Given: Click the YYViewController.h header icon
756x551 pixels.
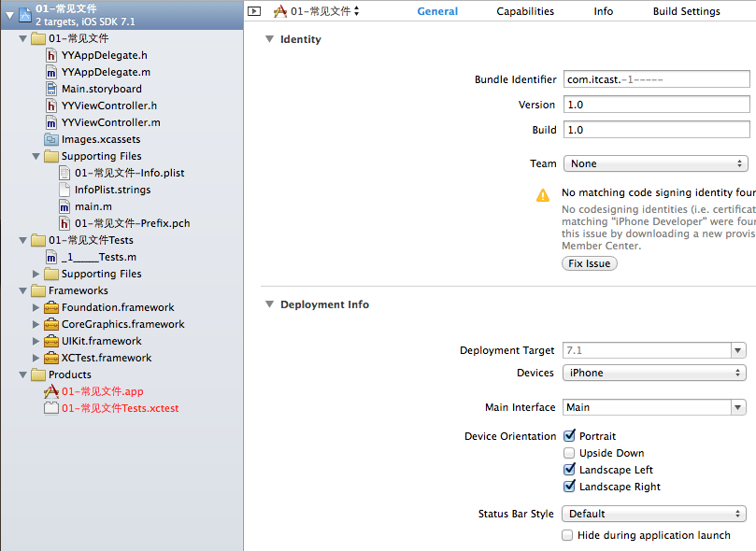Looking at the screenshot, I should pyautogui.click(x=51, y=106).
